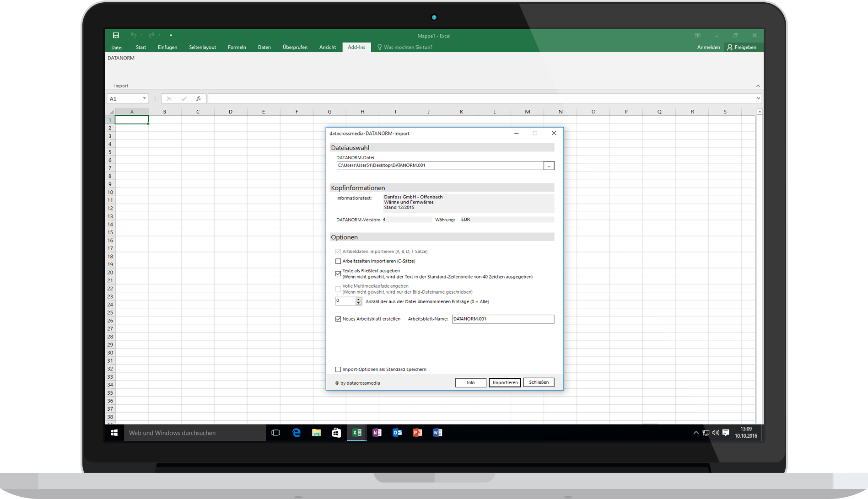Open Excel from the taskbar
Image resolution: width=868 pixels, height=499 pixels.
(356, 433)
